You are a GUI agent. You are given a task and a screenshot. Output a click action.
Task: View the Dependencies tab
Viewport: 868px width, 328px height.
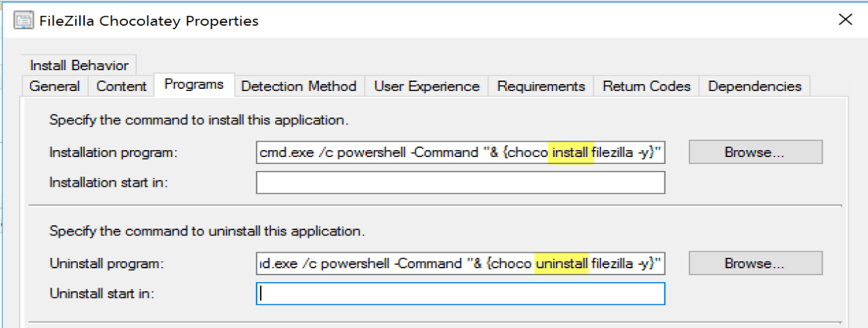coord(755,86)
